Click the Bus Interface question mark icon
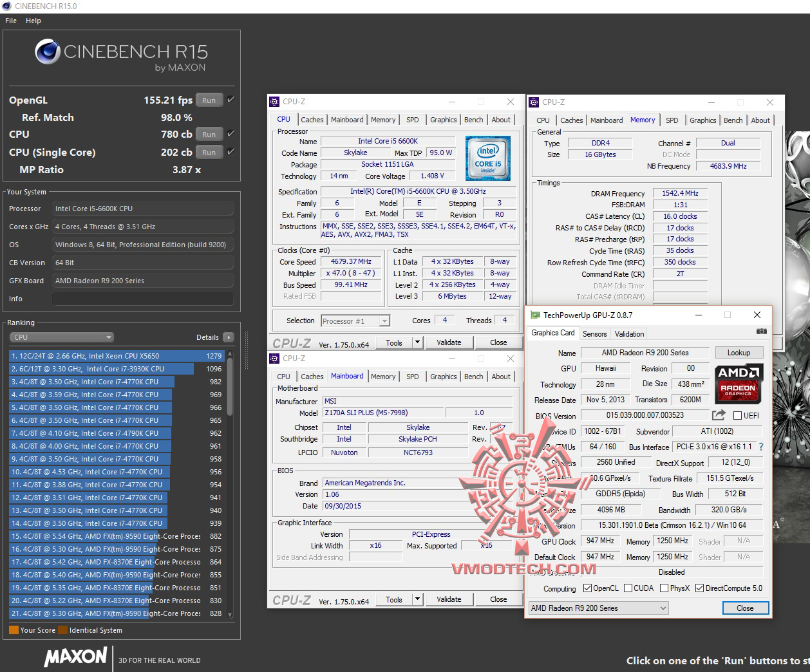This screenshot has width=810, height=672. (x=761, y=447)
